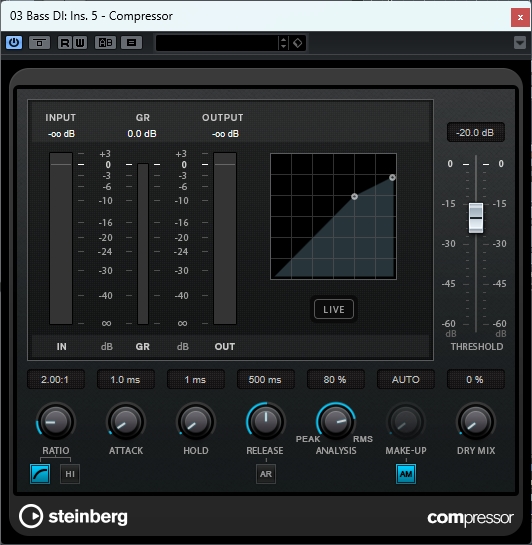Click the hold value field 1 ms
Viewport: 532px width, 545px height.
(196, 380)
